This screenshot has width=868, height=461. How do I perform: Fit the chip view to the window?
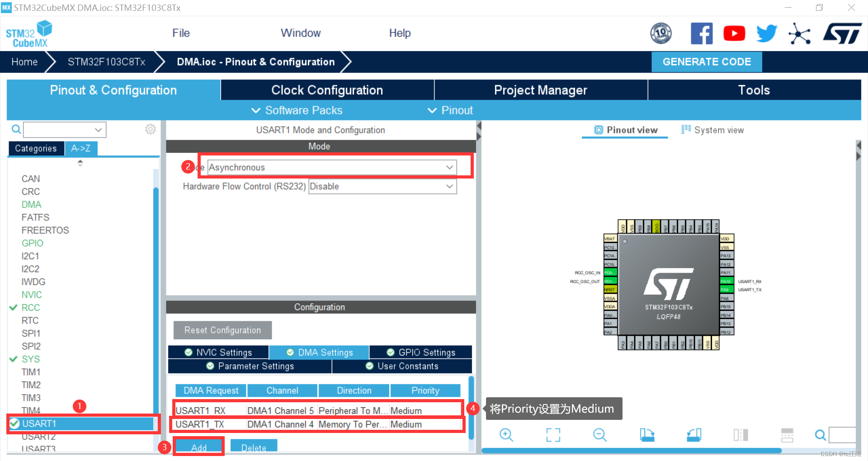tap(553, 435)
